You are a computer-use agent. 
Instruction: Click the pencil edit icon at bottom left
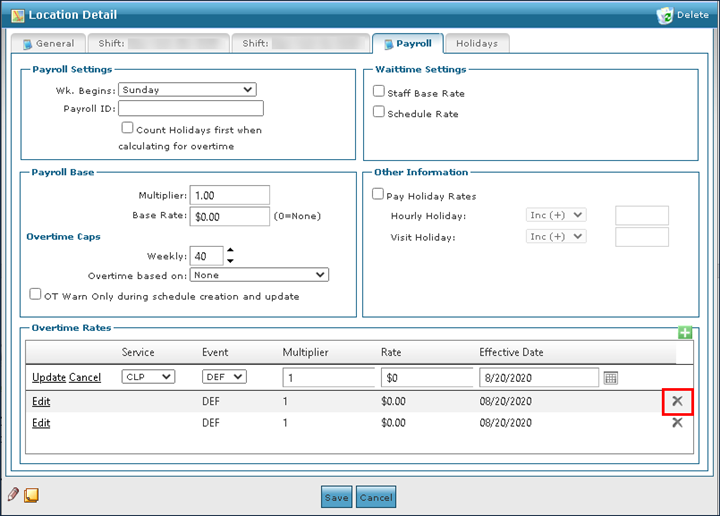14,494
